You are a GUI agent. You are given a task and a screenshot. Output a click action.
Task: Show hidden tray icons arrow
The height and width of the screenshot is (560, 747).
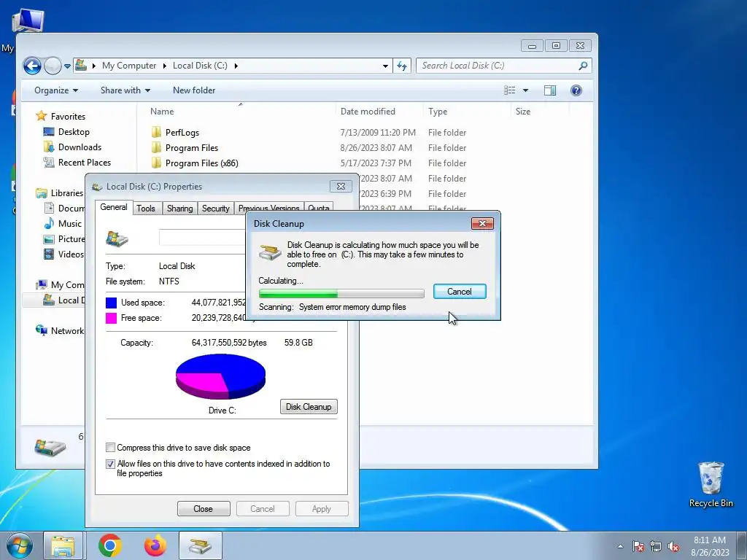tap(620, 546)
